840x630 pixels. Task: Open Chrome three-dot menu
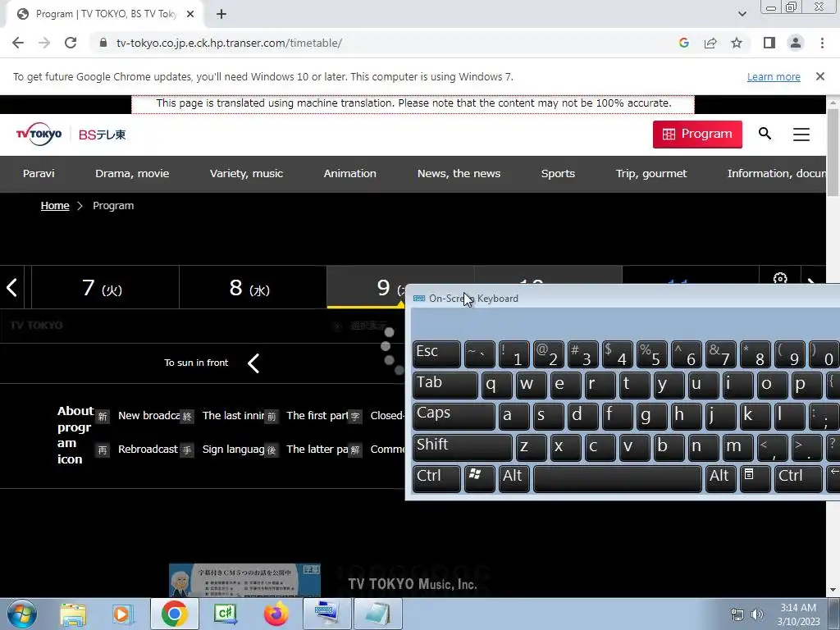click(822, 43)
